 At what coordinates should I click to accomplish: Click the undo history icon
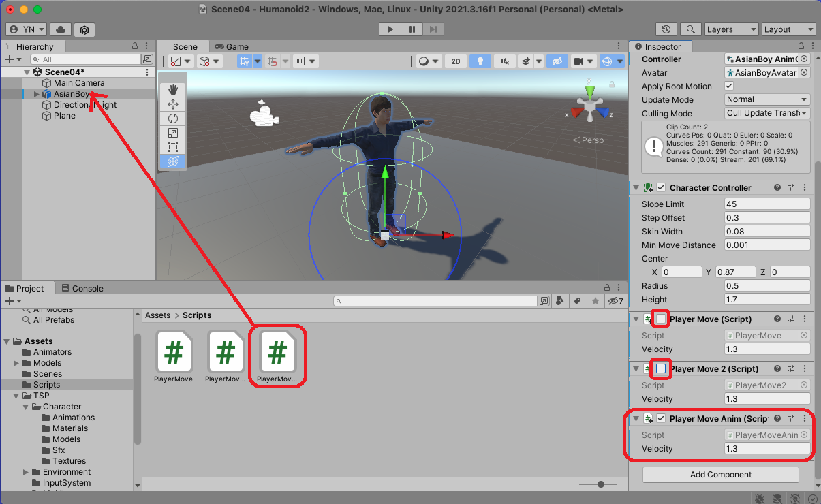(666, 29)
